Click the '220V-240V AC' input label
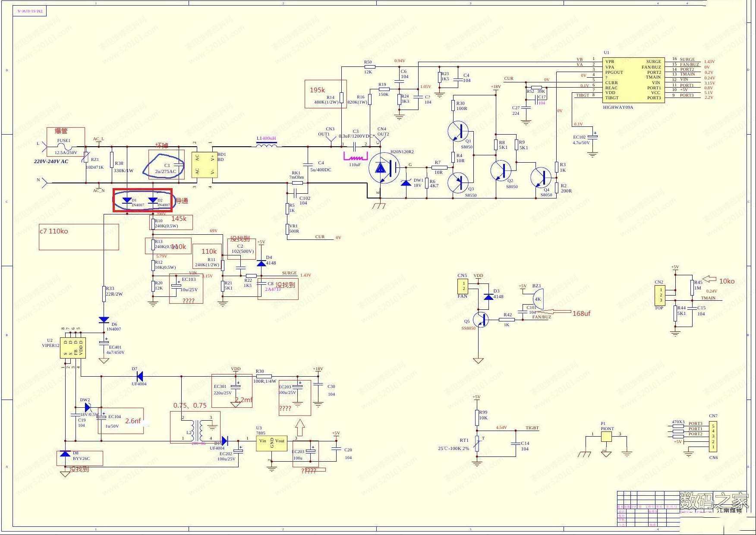The image size is (756, 535). point(51,161)
